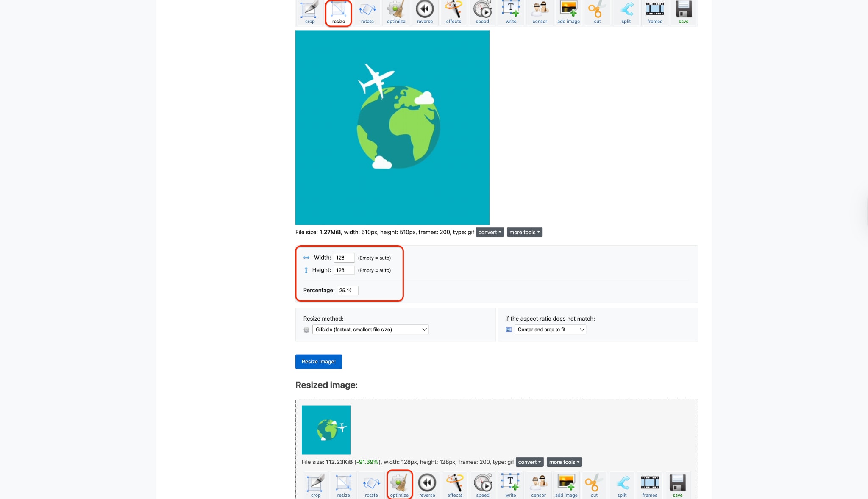
Task: Open add image tool in top toolbar
Action: click(x=568, y=12)
